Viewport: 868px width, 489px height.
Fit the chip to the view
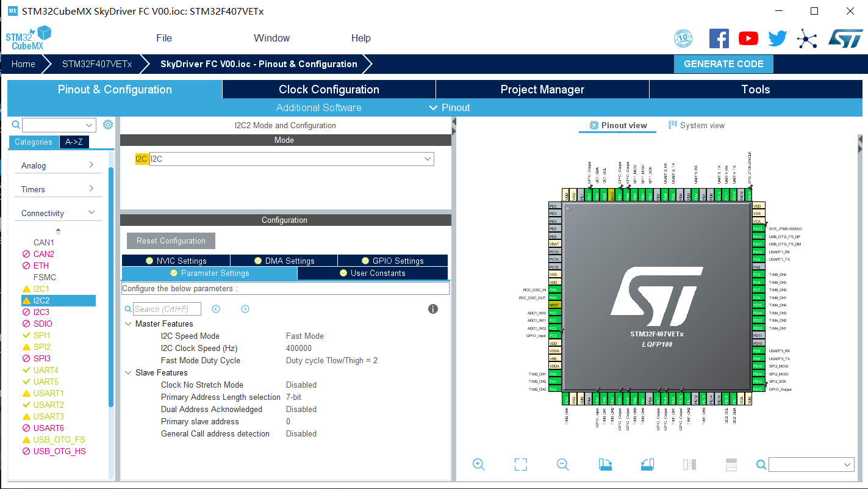521,465
